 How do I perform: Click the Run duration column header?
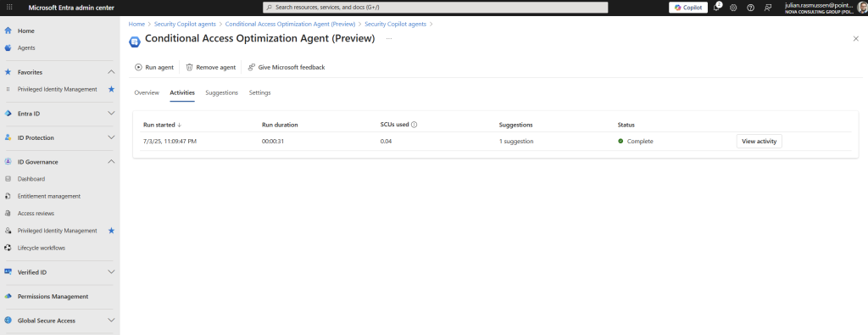(280, 125)
